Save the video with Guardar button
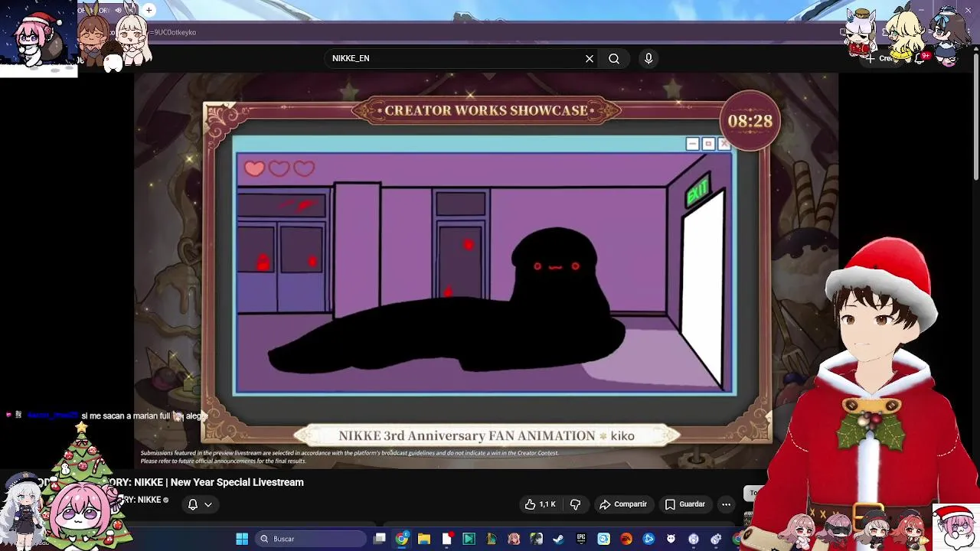Viewport: 980px width, 551px height. pos(684,504)
